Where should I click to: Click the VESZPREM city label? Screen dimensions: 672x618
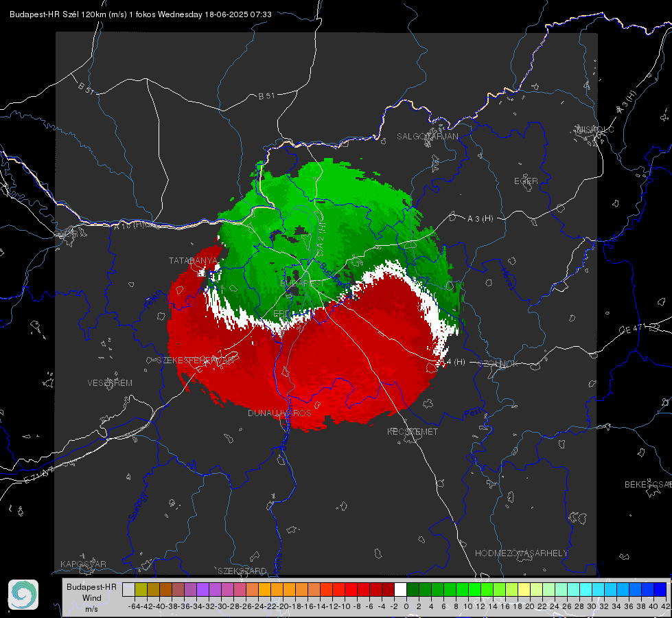pos(110,382)
